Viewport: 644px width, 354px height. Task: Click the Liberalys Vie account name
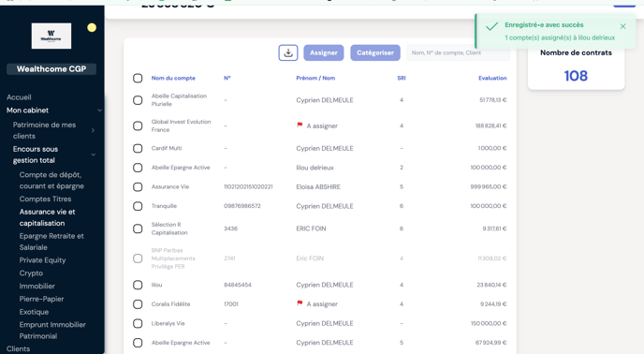[168, 324]
